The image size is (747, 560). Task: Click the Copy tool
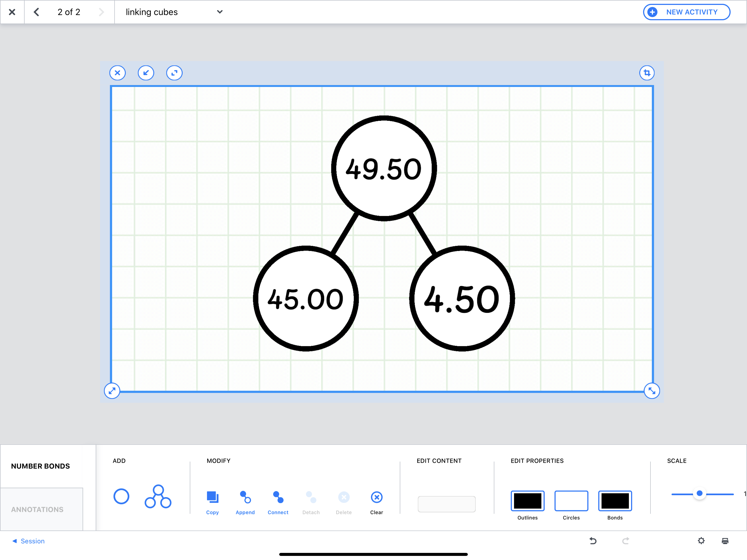click(x=212, y=503)
